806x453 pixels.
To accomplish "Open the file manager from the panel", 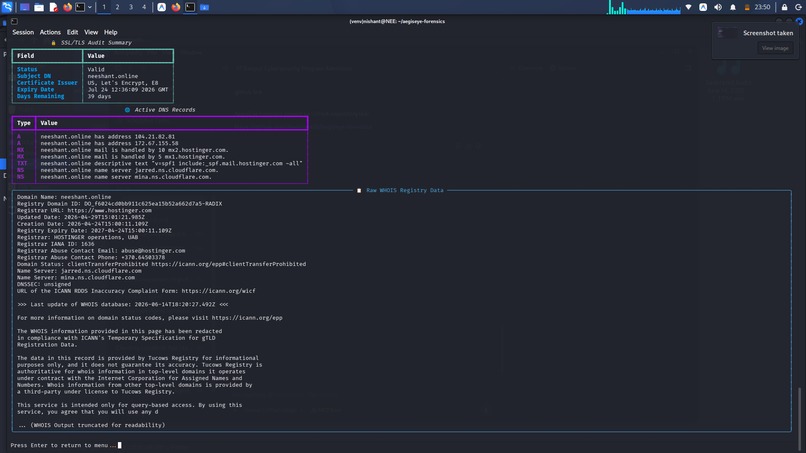I will (39, 7).
